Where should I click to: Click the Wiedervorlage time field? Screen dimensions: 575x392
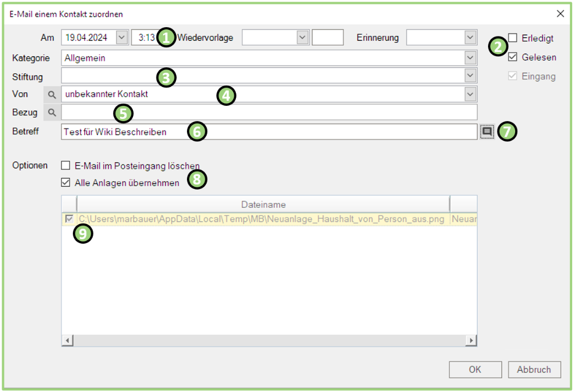coord(328,37)
